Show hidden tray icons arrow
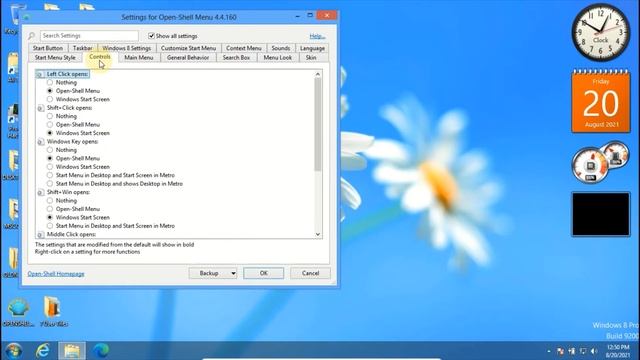Image resolution: width=640 pixels, height=360 pixels. (x=549, y=351)
